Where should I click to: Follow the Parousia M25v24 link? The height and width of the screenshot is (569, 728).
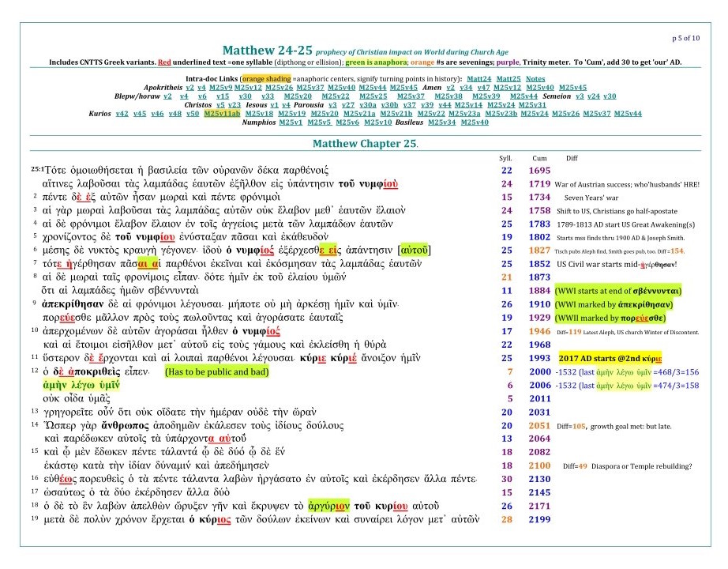[501, 105]
